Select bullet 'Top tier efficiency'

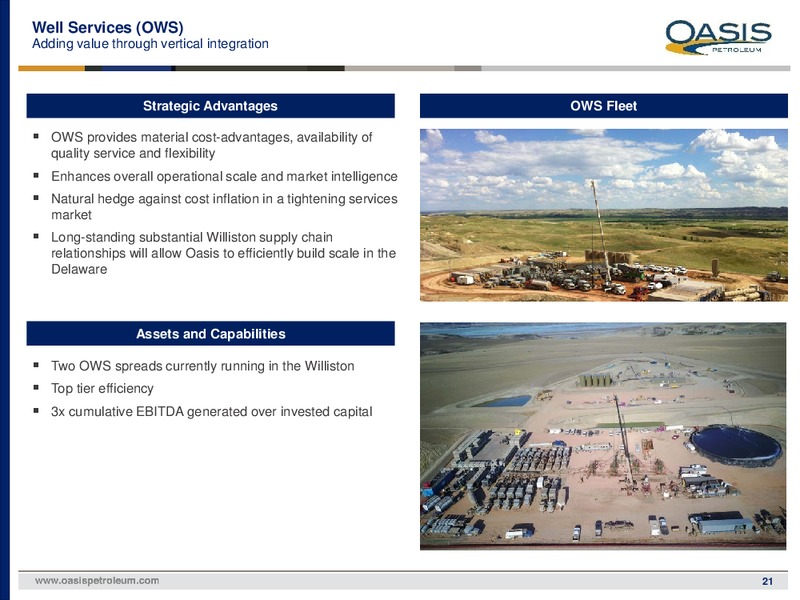(102, 388)
